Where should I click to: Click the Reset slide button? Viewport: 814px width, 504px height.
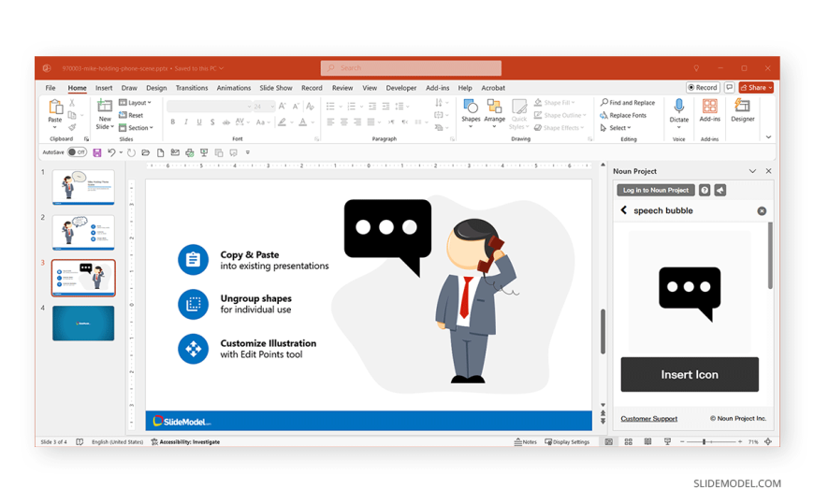click(x=131, y=115)
